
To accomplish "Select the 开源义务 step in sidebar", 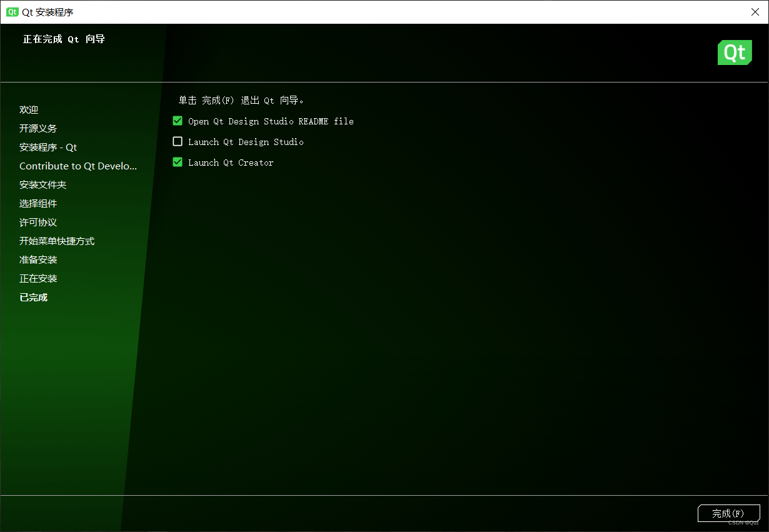I will click(38, 129).
